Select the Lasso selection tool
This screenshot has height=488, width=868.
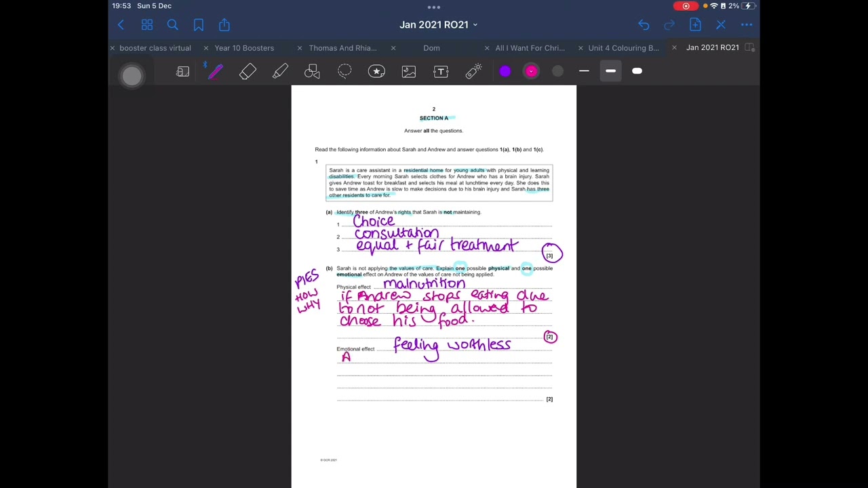(344, 71)
